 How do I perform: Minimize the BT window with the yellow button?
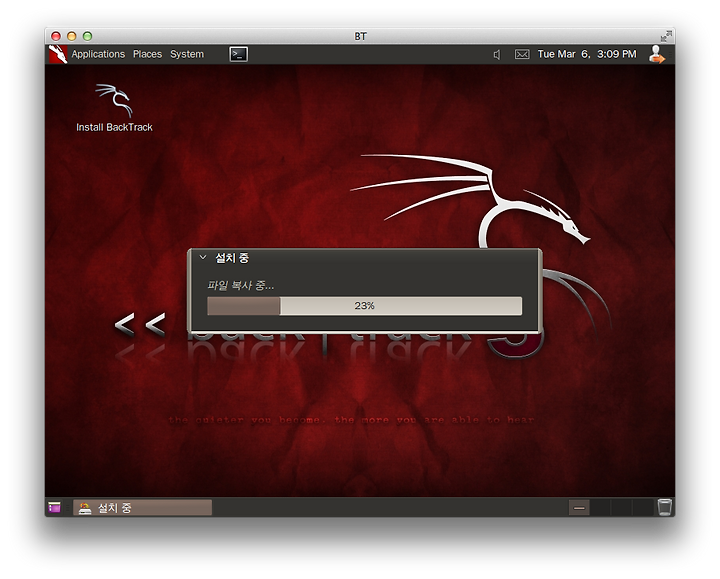[72, 36]
